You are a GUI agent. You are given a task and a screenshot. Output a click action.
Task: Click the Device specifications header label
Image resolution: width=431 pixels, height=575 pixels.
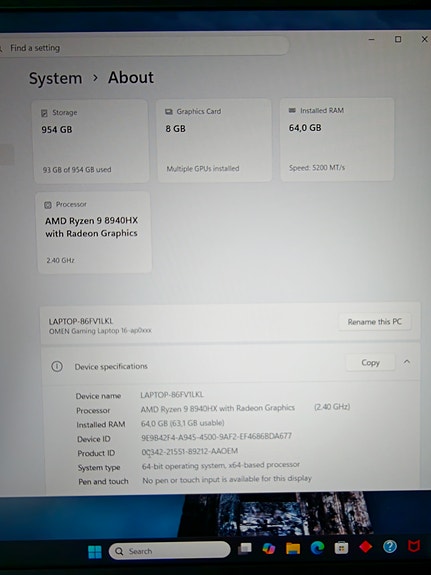(111, 366)
